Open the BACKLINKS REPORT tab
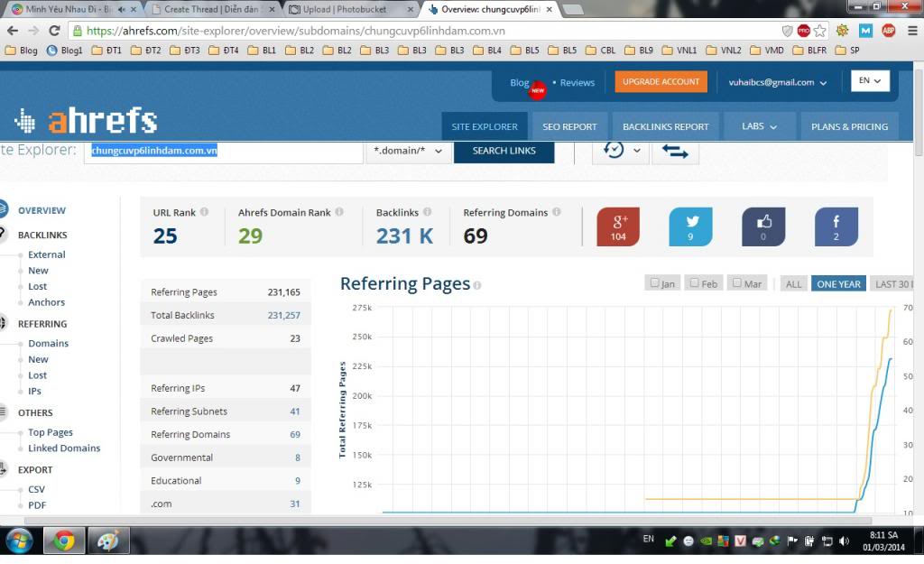This screenshot has height=564, width=924. 665,126
